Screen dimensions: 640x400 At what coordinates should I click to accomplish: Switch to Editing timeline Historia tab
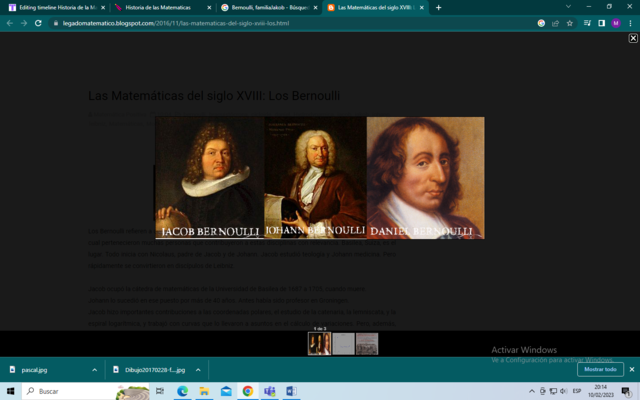(56, 7)
